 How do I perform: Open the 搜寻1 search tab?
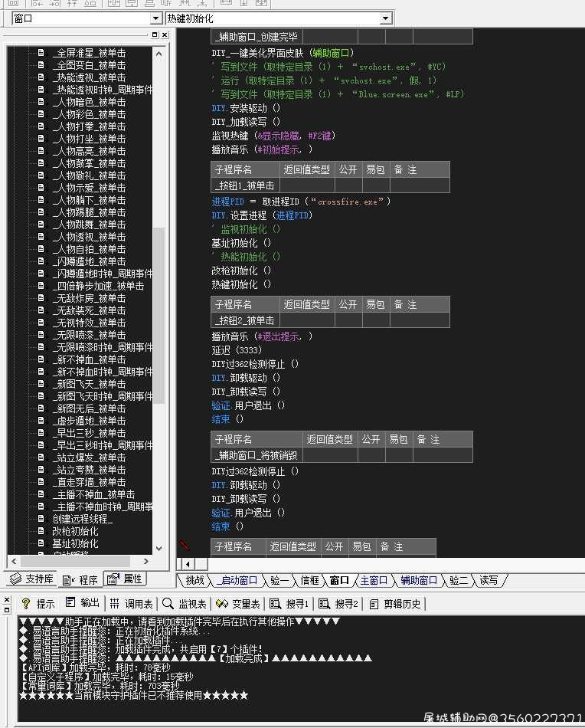coord(289,604)
